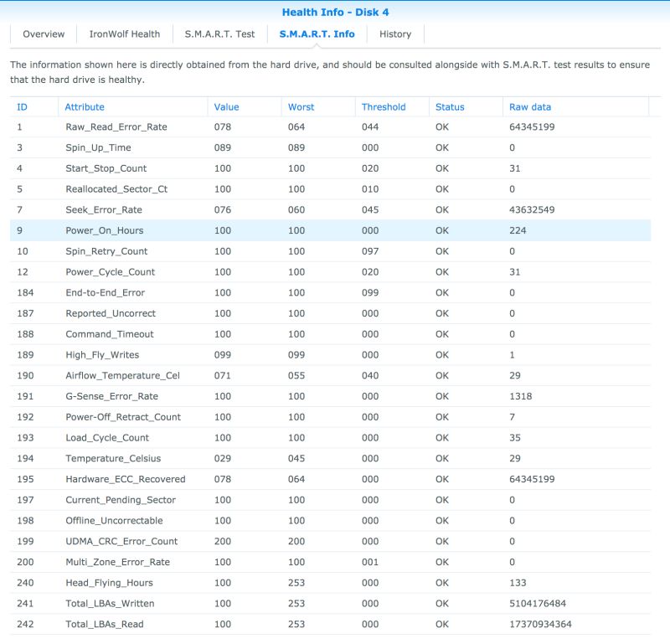Click the Health Info - Disk 4 title
Viewport: 670px width, 644px height.
pyautogui.click(x=336, y=13)
